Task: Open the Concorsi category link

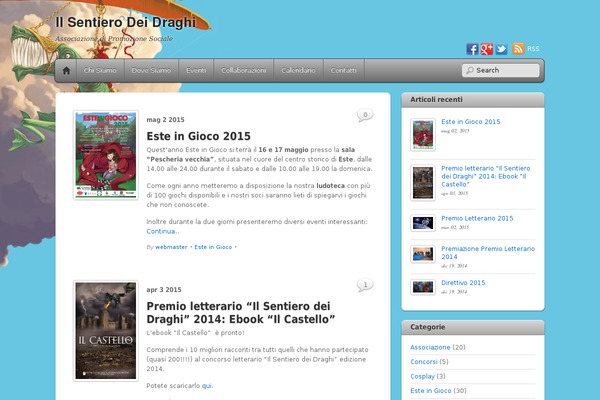Action: coord(424,362)
